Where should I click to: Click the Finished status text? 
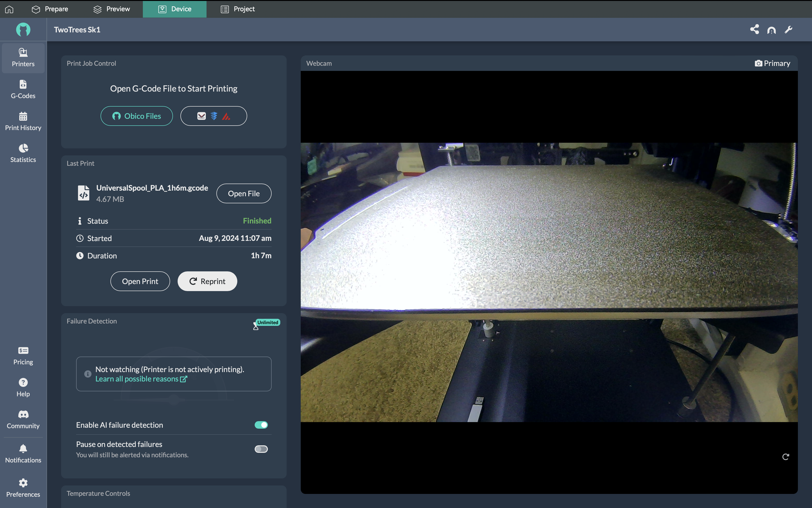[257, 221]
